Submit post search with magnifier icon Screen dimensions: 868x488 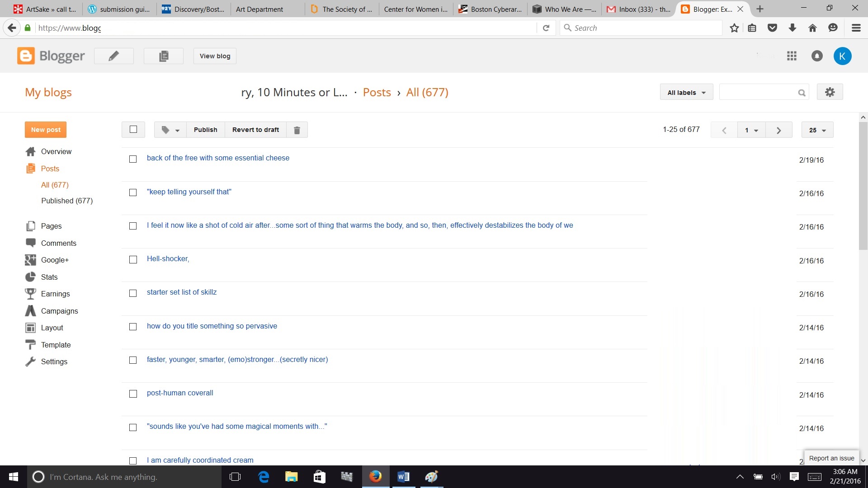point(802,93)
